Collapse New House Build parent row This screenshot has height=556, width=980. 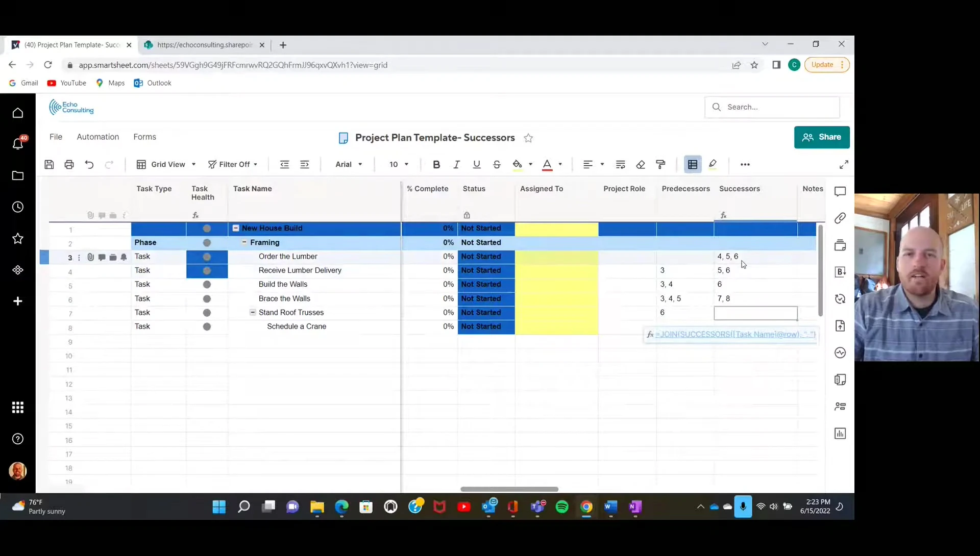click(236, 229)
